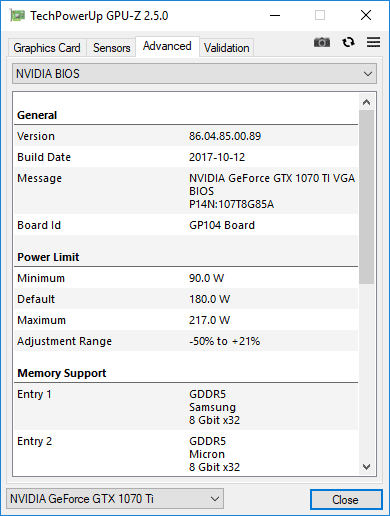Click the Default power value 180.0 W
This screenshot has width=390, height=516.
(210, 299)
